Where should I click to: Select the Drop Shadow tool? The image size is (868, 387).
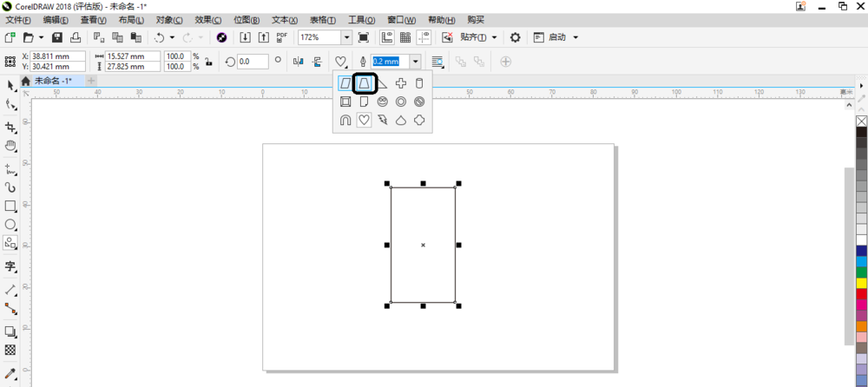coord(10,331)
